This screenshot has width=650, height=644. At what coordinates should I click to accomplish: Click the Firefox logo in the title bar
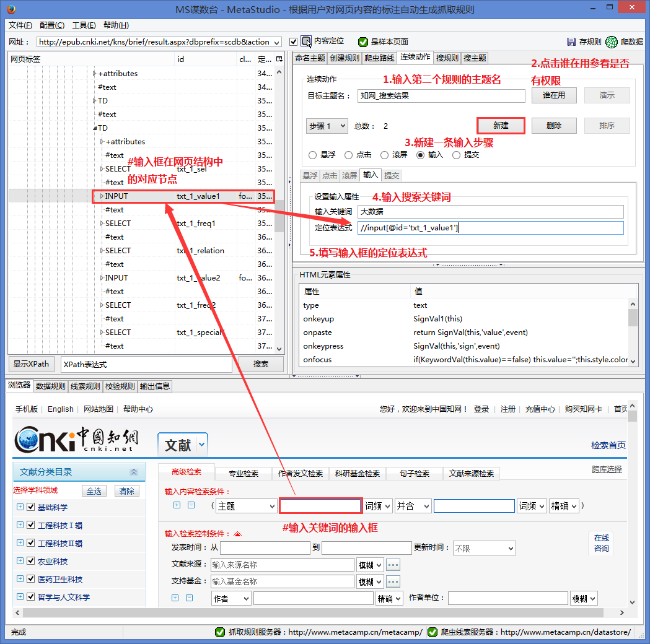click(x=11, y=8)
